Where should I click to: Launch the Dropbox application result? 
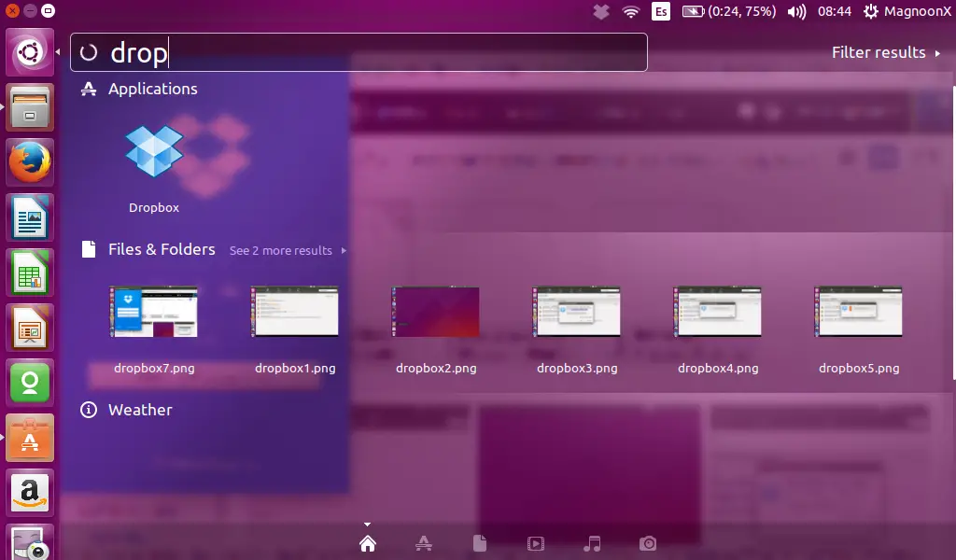154,168
